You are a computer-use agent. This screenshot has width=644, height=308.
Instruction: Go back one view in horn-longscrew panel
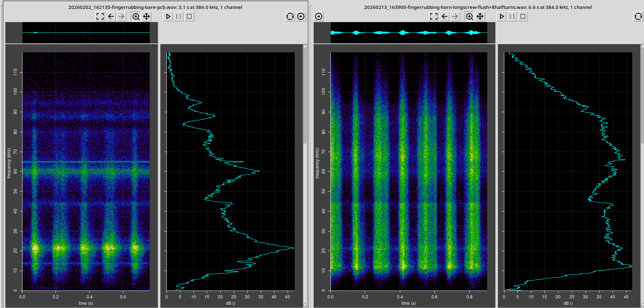444,16
